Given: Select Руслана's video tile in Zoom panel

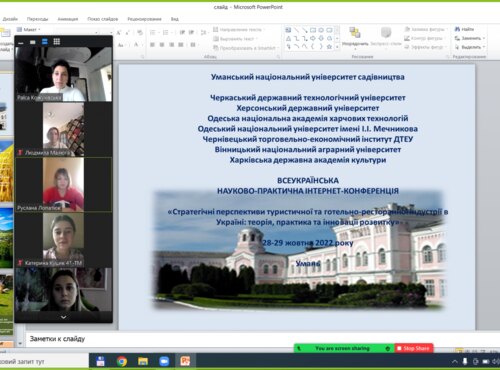Looking at the screenshot, I should coord(63,184).
